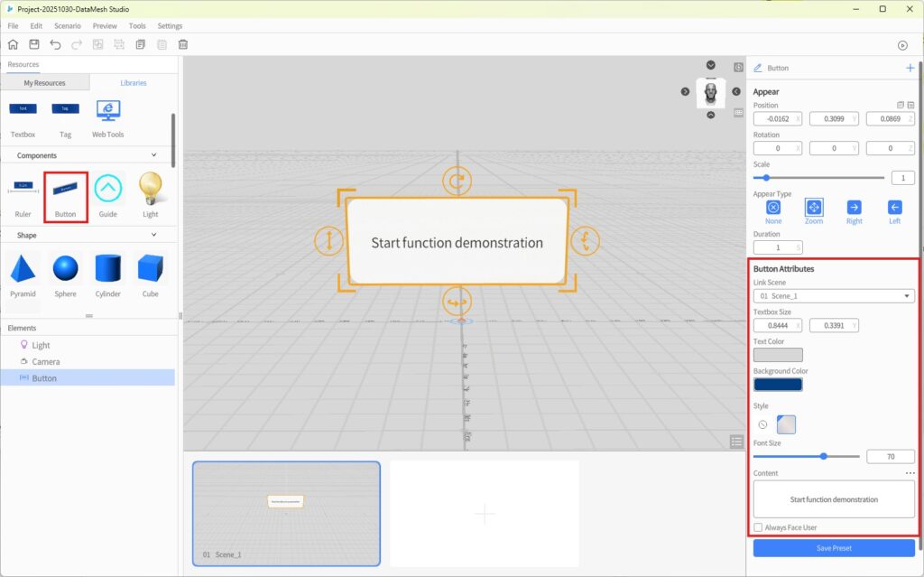
Task: Open the Scenario menu
Action: coord(67,26)
